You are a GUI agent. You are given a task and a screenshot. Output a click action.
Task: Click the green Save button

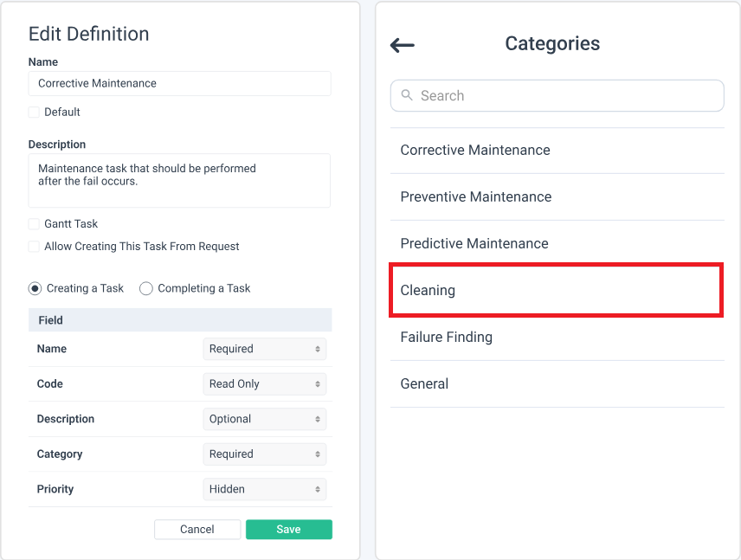(288, 530)
